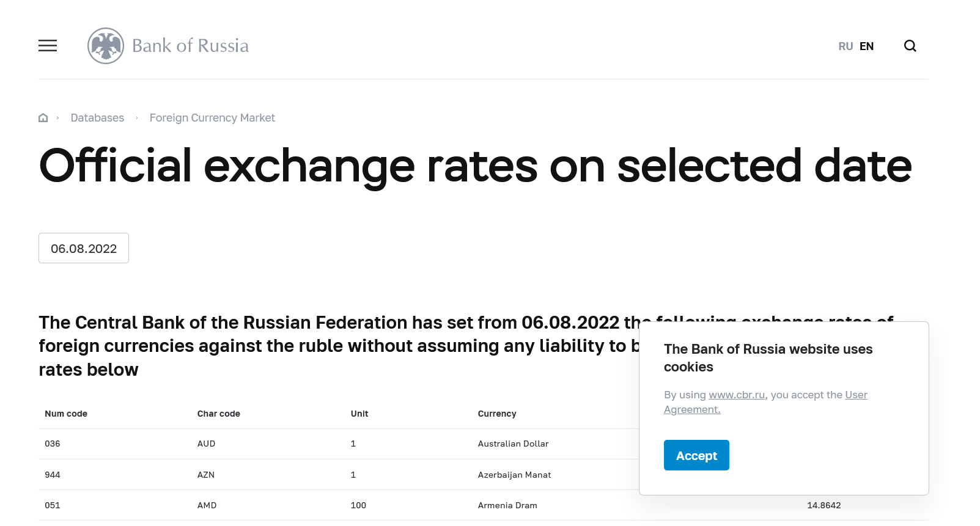Open the site search magnifier
The width and height of the screenshot is (980, 526).
[910, 46]
